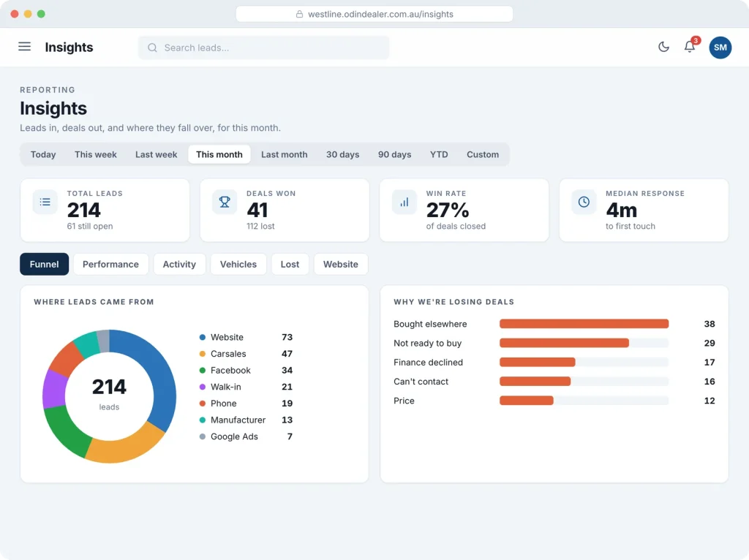Click the 214 leads donut center
Image resolution: width=749 pixels, height=560 pixels.
pyautogui.click(x=109, y=396)
